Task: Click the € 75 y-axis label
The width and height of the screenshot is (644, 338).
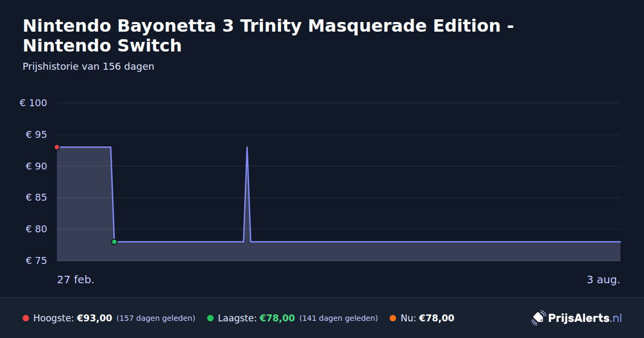Action: point(36,261)
